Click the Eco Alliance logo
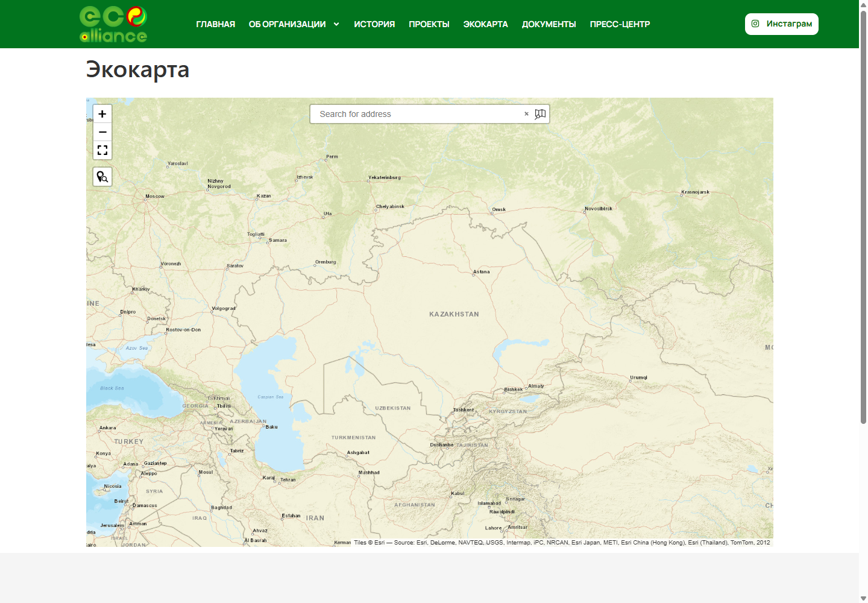This screenshot has width=868, height=603. 113,24
